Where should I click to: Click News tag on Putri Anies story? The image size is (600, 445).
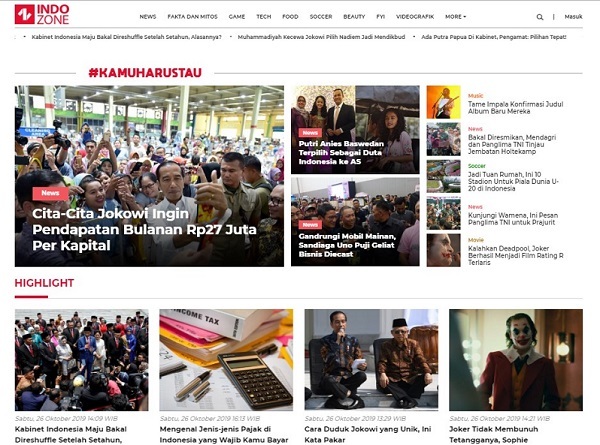click(310, 133)
